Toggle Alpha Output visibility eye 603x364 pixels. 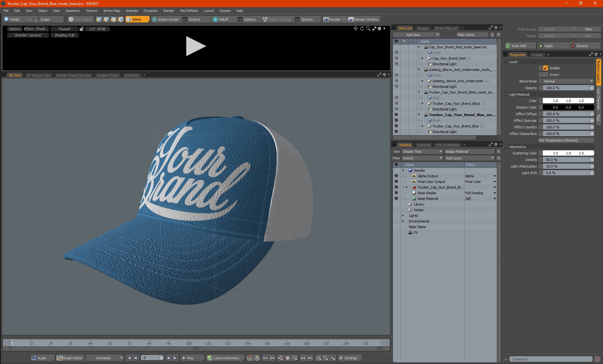click(x=396, y=176)
